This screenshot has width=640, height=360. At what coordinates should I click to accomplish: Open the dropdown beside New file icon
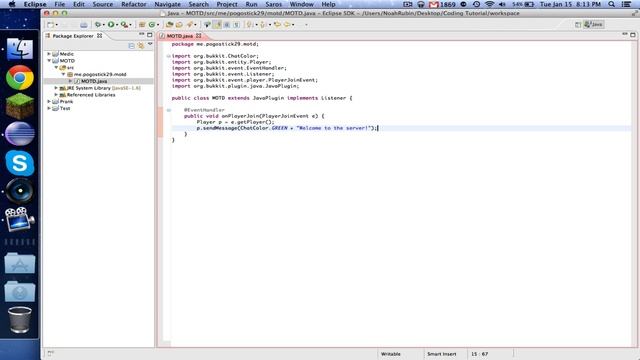[x=56, y=25]
